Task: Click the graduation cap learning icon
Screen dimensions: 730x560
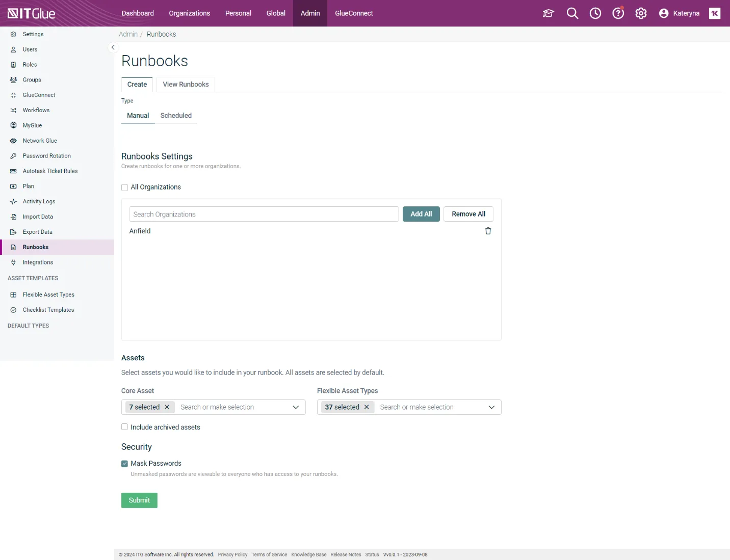Action: (548, 13)
